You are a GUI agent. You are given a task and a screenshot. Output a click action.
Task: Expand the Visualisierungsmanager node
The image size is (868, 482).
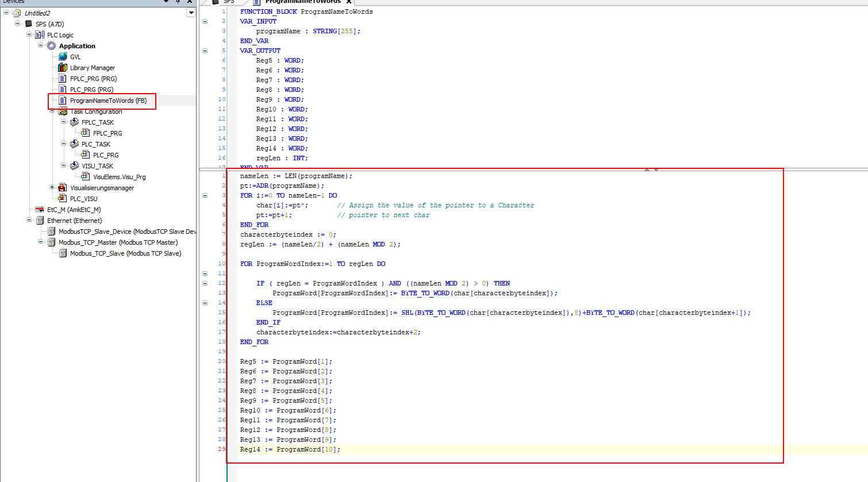click(52, 187)
